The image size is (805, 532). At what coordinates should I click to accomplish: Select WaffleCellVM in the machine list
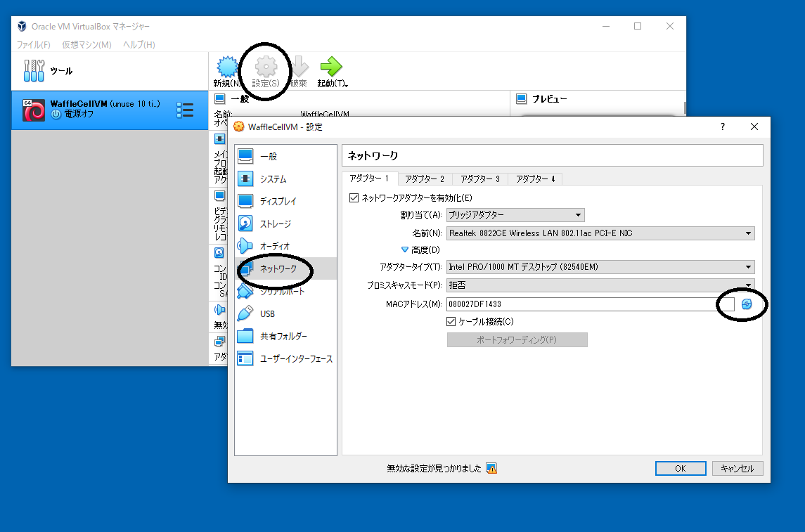[x=110, y=110]
